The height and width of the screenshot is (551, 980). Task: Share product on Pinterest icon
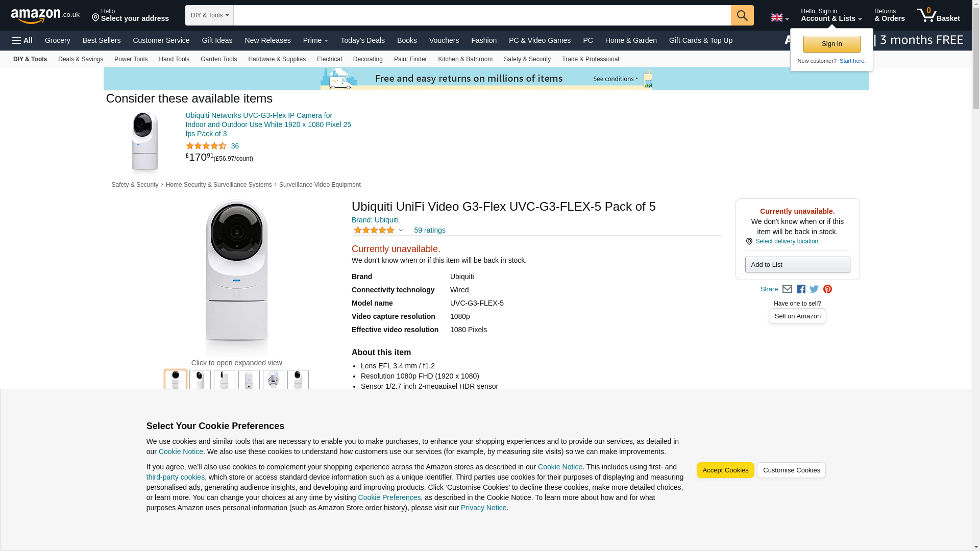[827, 289]
